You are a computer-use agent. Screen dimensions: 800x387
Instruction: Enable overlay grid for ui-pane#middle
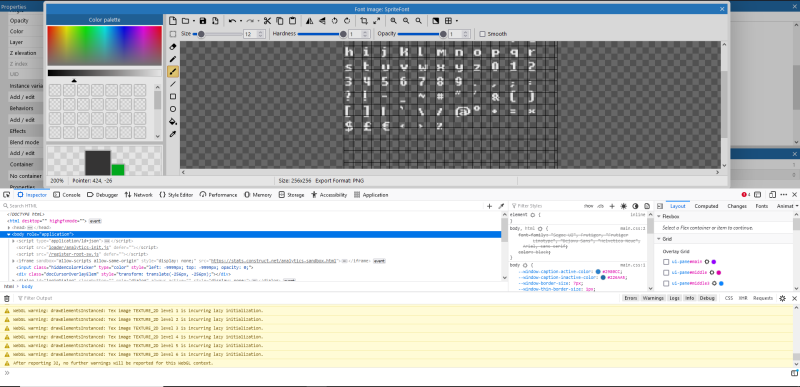tap(666, 273)
